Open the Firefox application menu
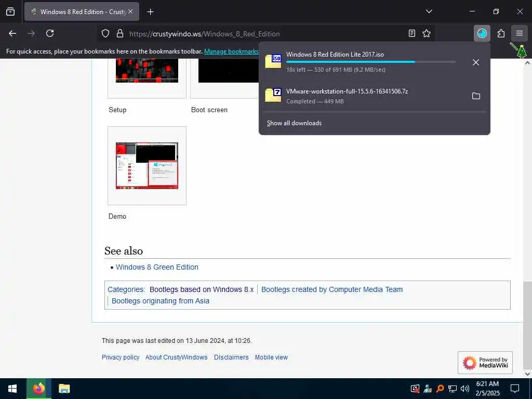 click(519, 33)
